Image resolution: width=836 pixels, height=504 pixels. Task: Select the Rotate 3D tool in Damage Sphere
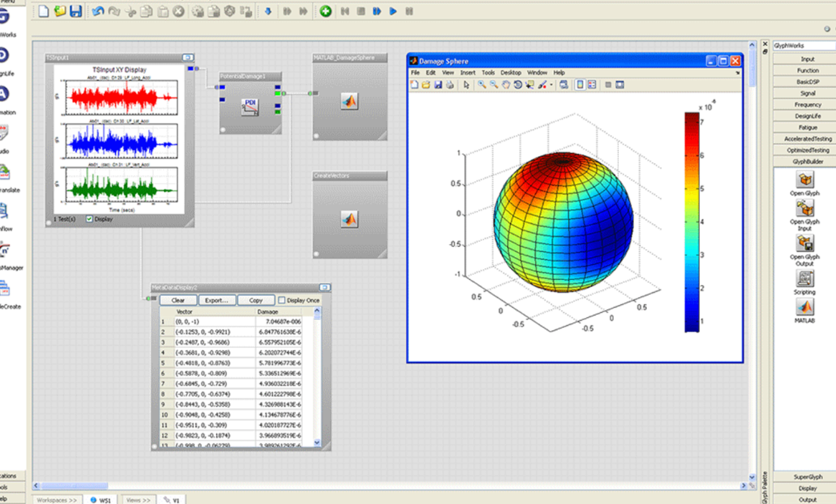tap(517, 84)
